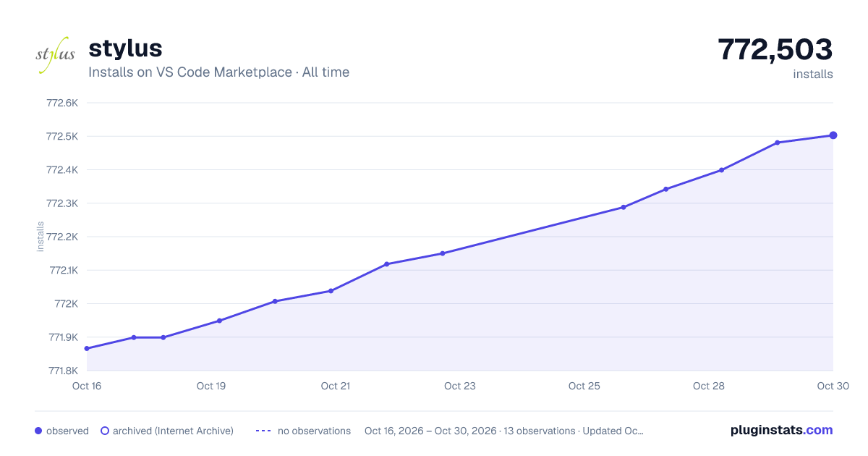Viewport: 868px width, 456px height.
Task: Click the x-axis label Oct 19
Action: coord(211,386)
